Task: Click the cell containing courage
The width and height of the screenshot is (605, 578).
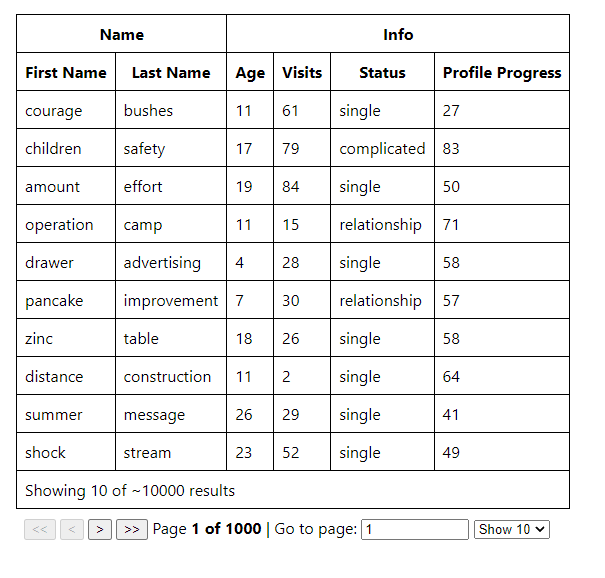Action: tap(54, 111)
